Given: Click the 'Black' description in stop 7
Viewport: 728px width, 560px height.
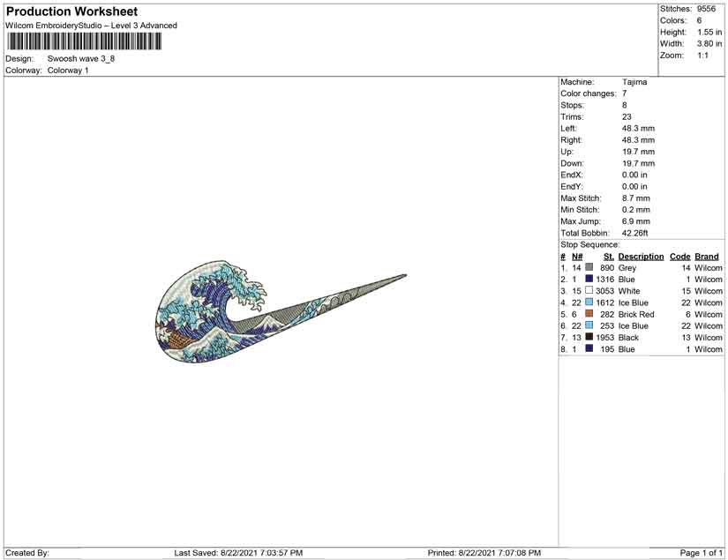Looking at the screenshot, I should click(628, 337).
